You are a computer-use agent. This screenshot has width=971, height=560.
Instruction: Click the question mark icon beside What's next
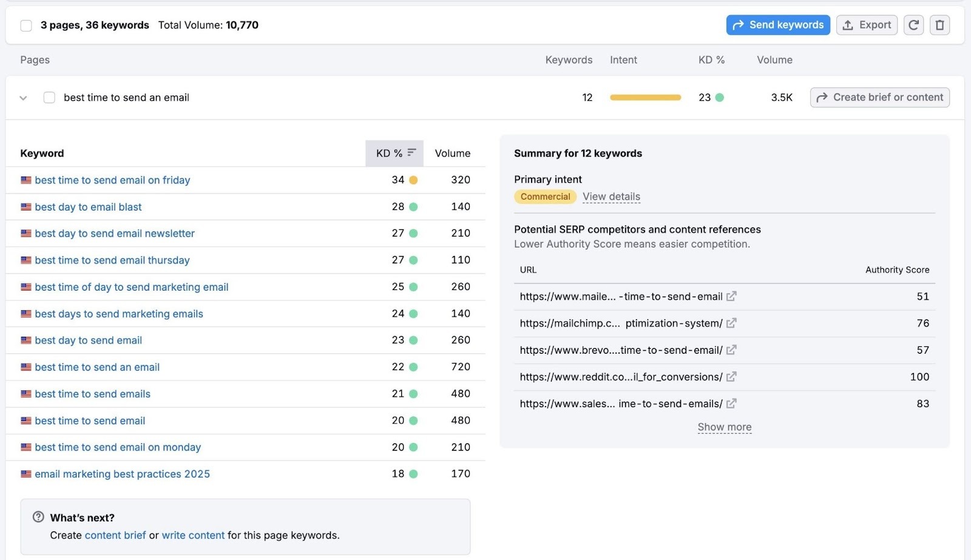tap(38, 517)
